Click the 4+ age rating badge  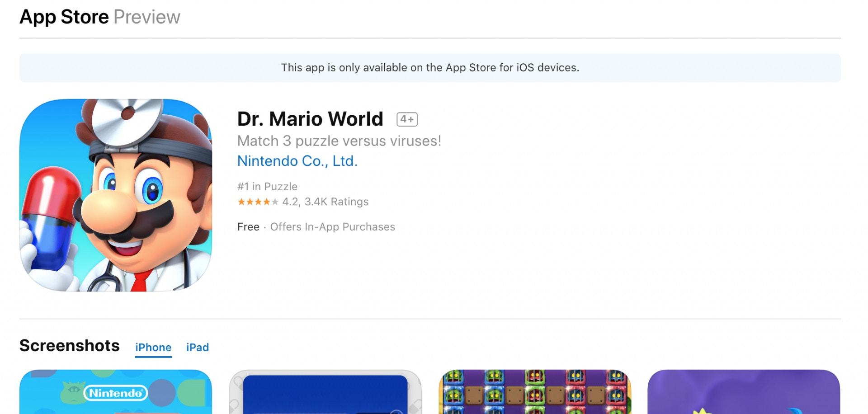(x=407, y=119)
